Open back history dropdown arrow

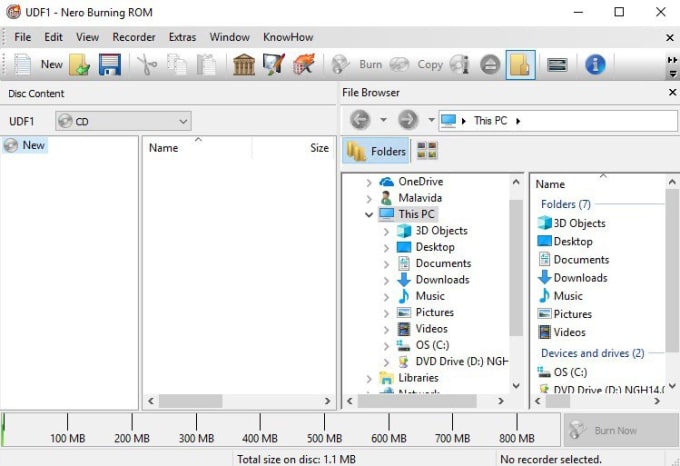click(383, 120)
